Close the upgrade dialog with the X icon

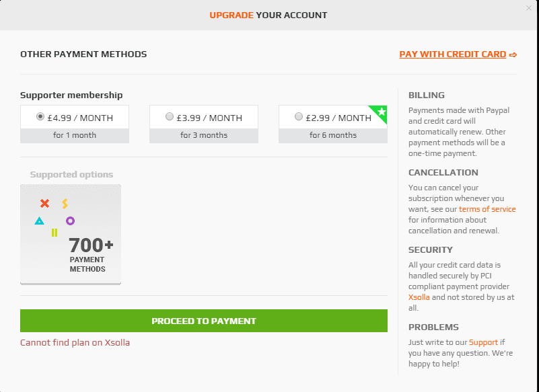[528, 8]
